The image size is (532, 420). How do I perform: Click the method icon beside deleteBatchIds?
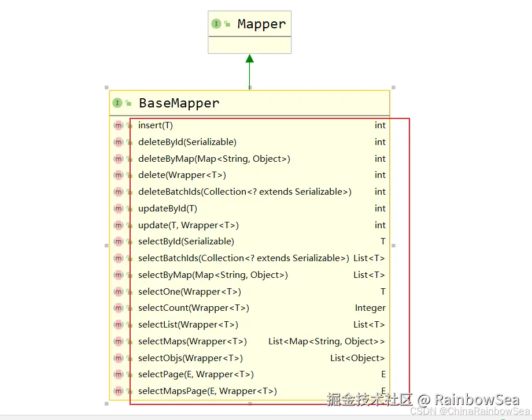coord(118,192)
